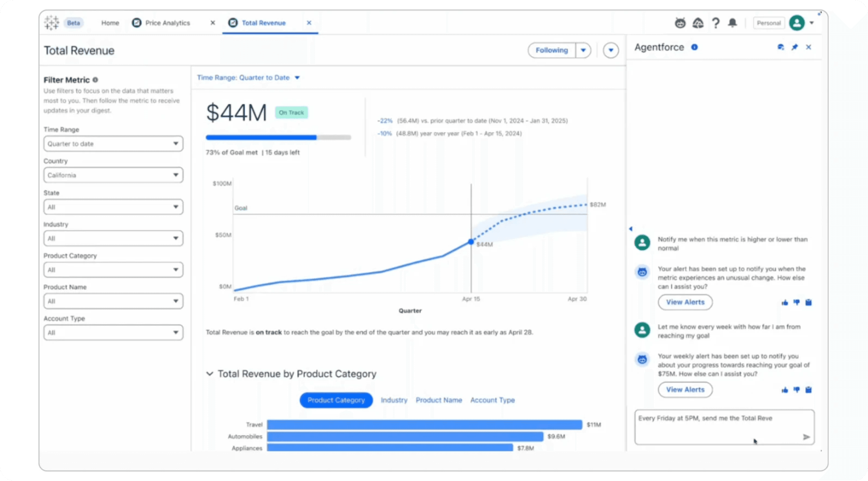The image size is (868, 481).
Task: Switch to the Price Analytics tab
Action: [167, 23]
